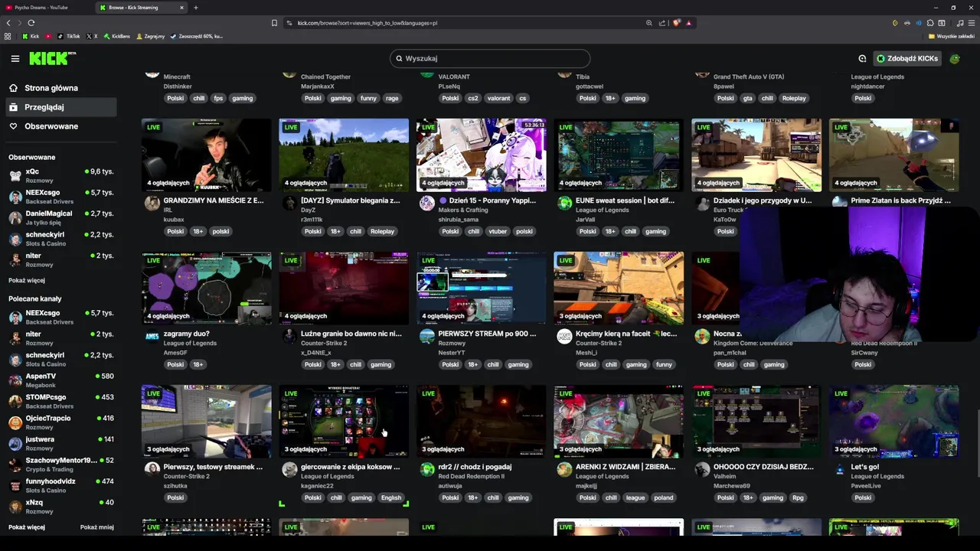
Task: Collapse the recommended list with Pokaż mniej
Action: point(97,527)
